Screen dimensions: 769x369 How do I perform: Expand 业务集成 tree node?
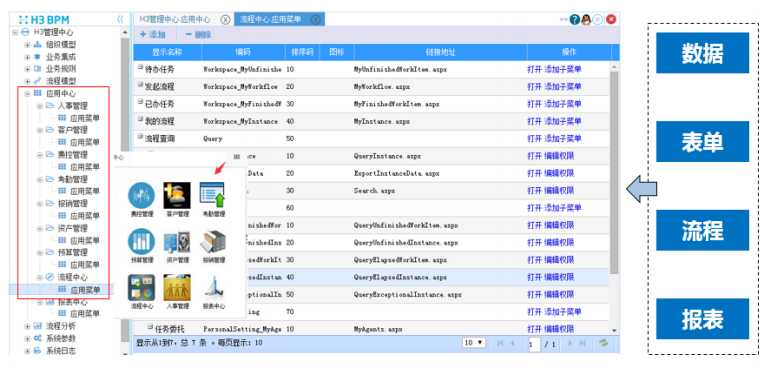click(x=28, y=57)
